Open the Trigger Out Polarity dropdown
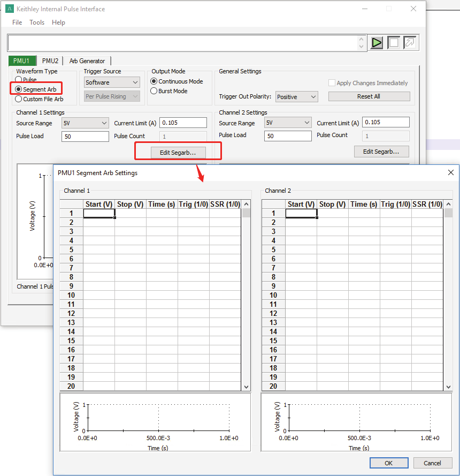This screenshot has height=476, width=460. (x=296, y=97)
